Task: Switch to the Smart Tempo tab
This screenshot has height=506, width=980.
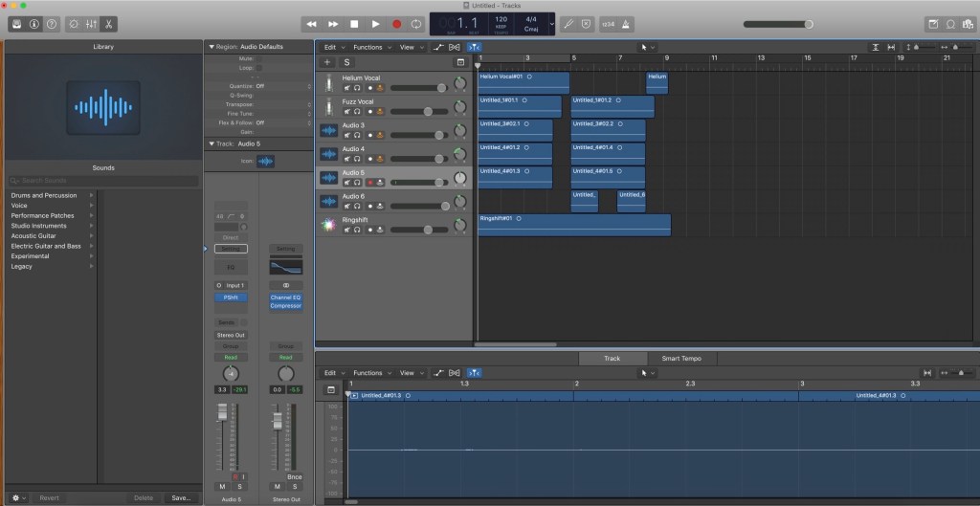Action: (x=681, y=359)
